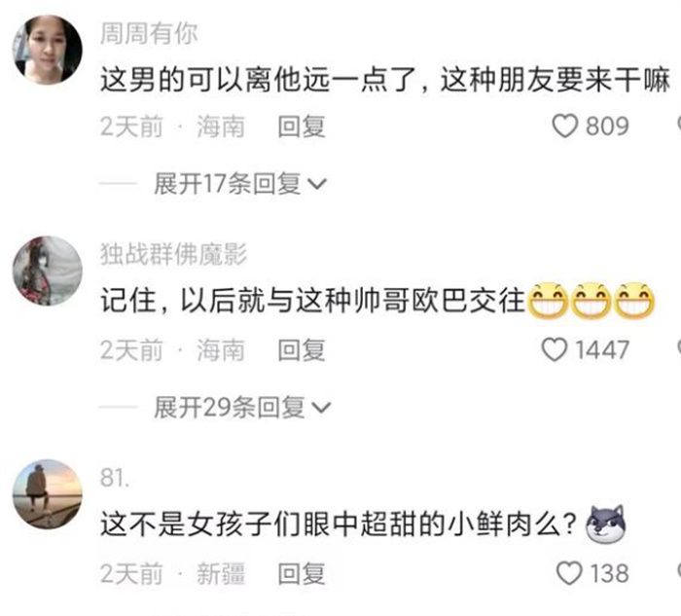
Task: Click chevron next to 展开17条回复
Action: pyautogui.click(x=317, y=184)
